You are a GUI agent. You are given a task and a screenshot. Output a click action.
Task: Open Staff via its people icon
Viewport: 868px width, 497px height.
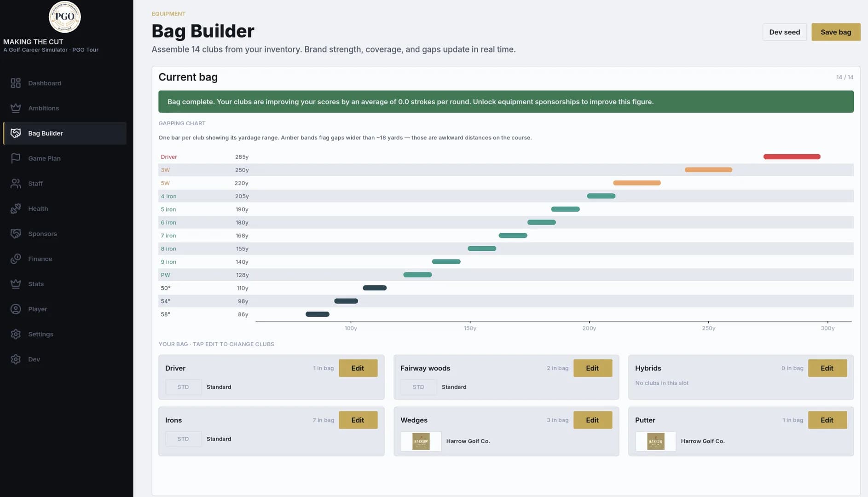click(x=16, y=183)
